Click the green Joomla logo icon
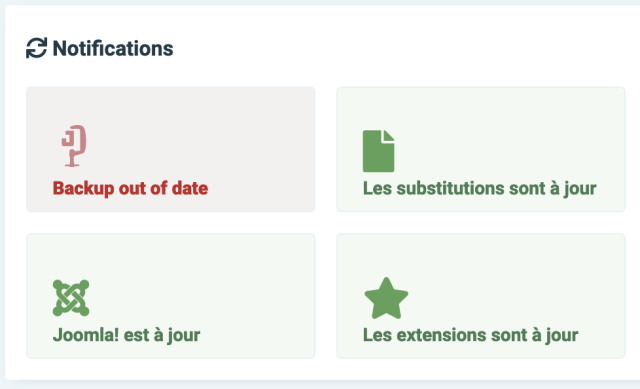This screenshot has width=640, height=389. pos(71,298)
